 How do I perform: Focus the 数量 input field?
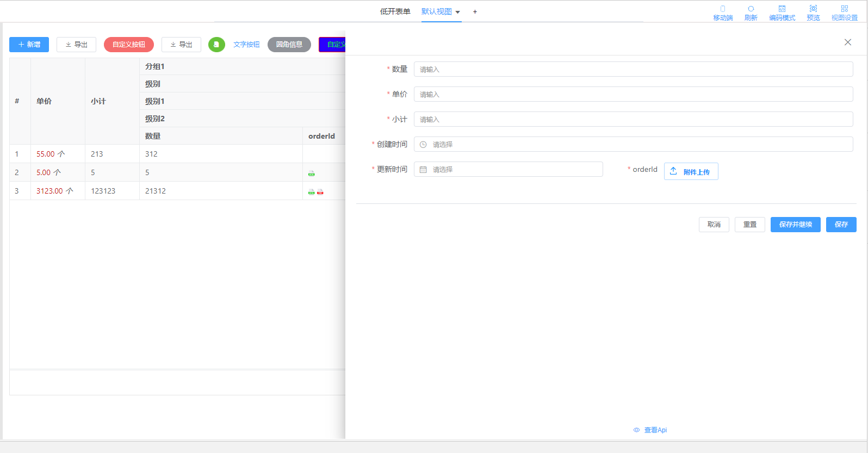coord(633,69)
